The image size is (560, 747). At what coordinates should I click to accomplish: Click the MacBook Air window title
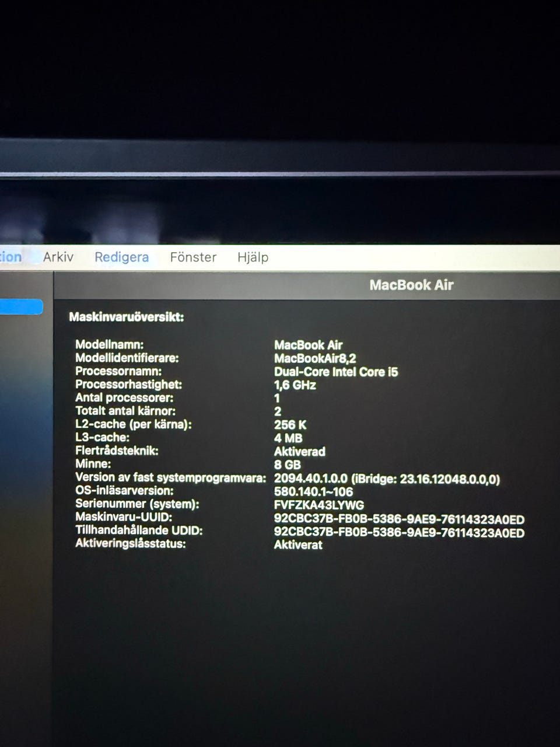pyautogui.click(x=411, y=285)
